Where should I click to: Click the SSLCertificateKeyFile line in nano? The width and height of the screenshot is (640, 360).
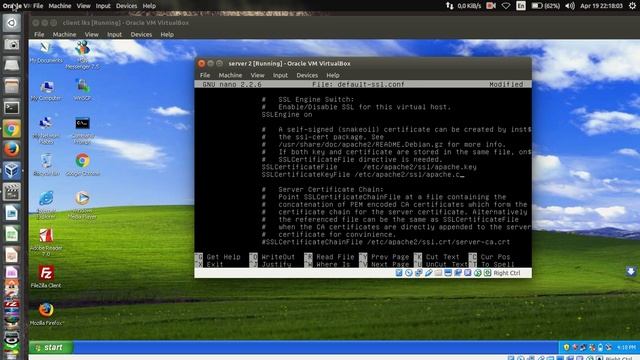point(363,175)
